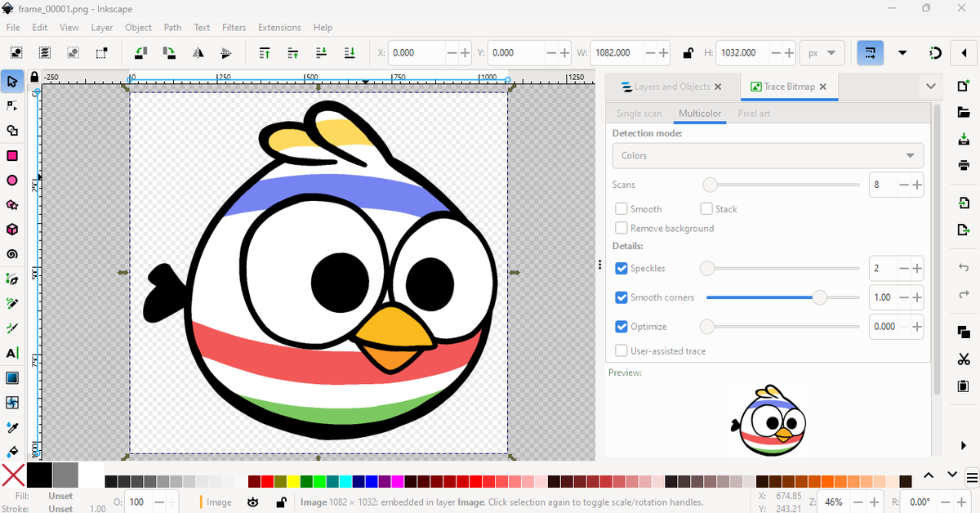
Task: Lower selection to bottom icon
Action: point(350,52)
